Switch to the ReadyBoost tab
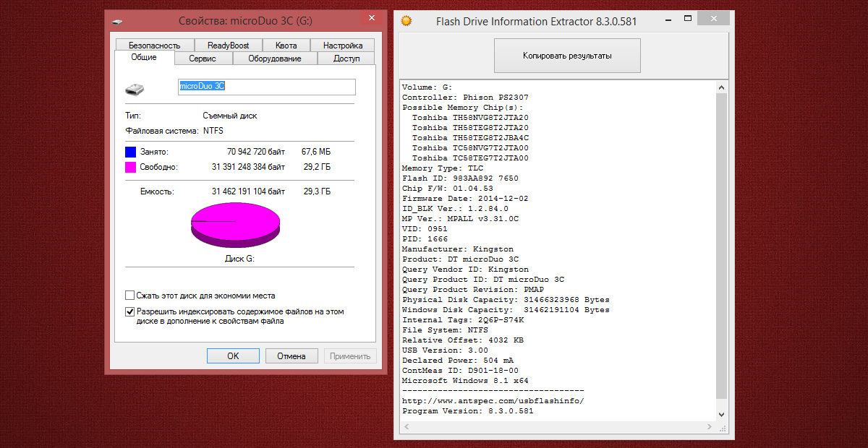868x448 pixels. point(228,45)
